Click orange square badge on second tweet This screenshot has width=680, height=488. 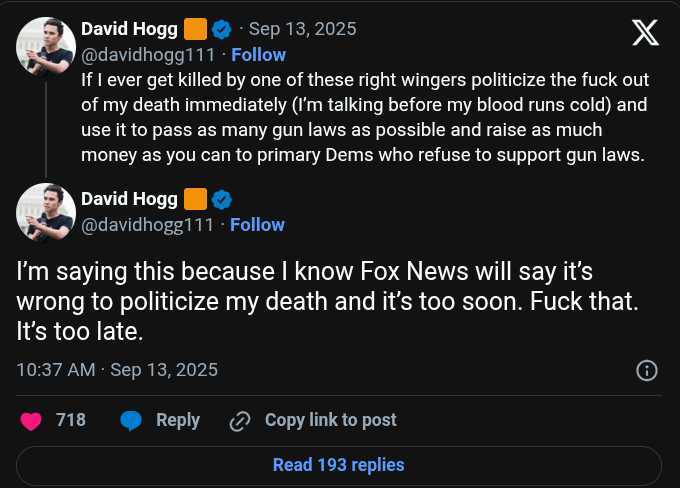tap(195, 198)
